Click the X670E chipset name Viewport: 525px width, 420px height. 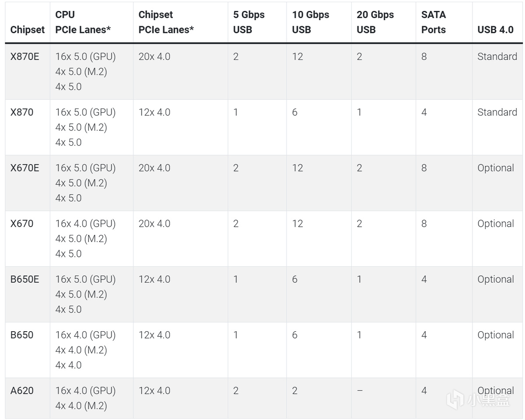[x=25, y=168]
